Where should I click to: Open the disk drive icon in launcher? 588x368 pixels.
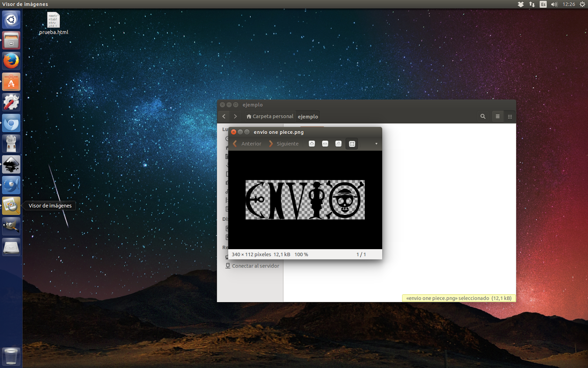(11, 247)
